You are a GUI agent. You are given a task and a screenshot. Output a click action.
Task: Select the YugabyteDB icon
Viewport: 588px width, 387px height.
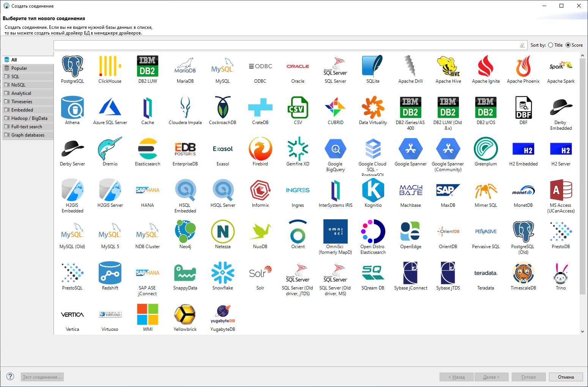point(223,315)
